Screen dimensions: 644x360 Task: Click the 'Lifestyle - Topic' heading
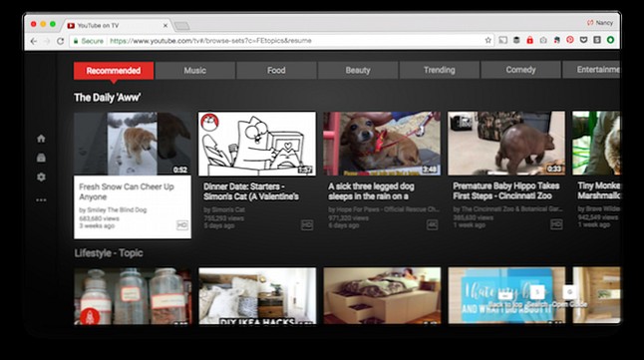(109, 253)
